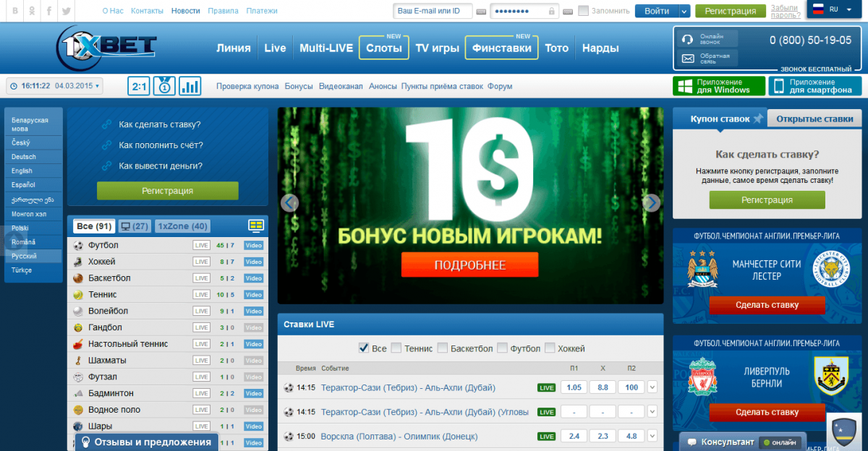Select the 1.05 odds for Терактор-Сази
Image resolution: width=868 pixels, height=451 pixels.
(574, 387)
